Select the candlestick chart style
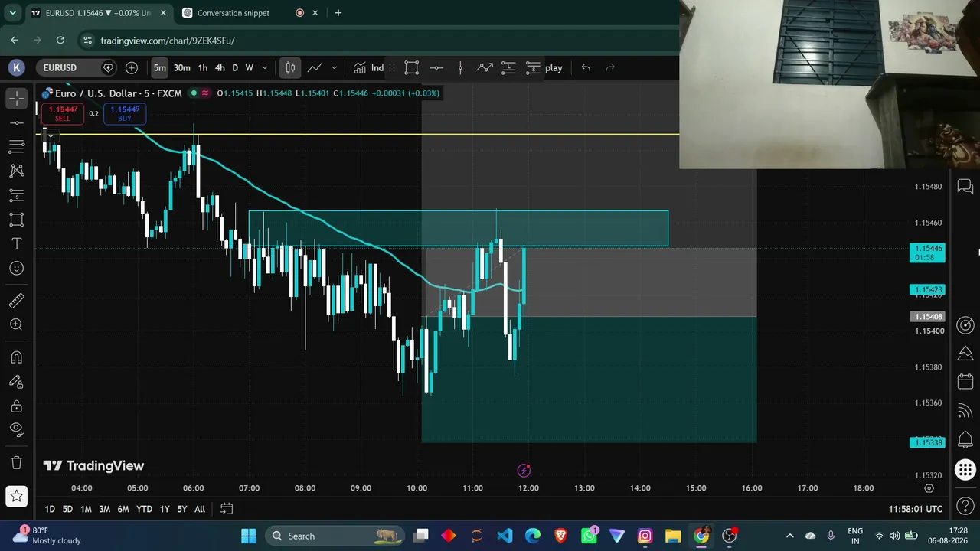Viewport: 980px width, 551px height. (290, 67)
